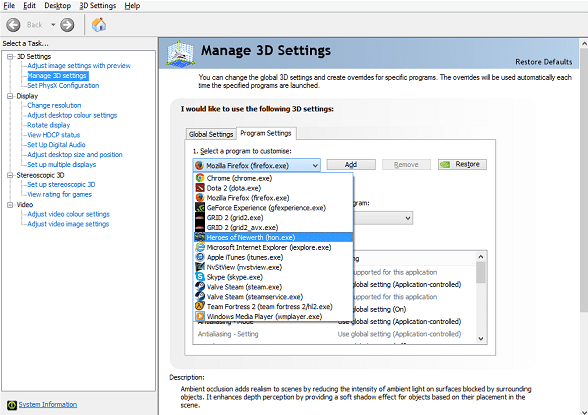Click the GeForce Experience icon
This screenshot has height=415, width=588.
(x=200, y=208)
